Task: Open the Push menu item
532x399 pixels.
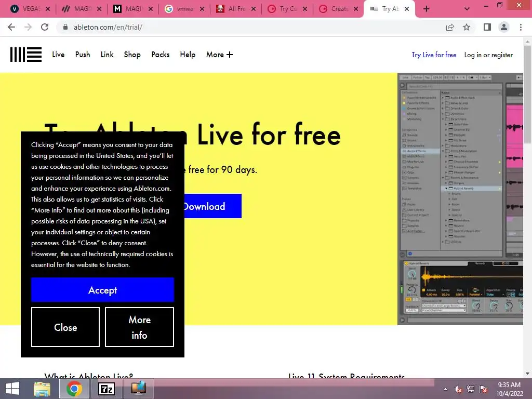Action: coord(83,55)
